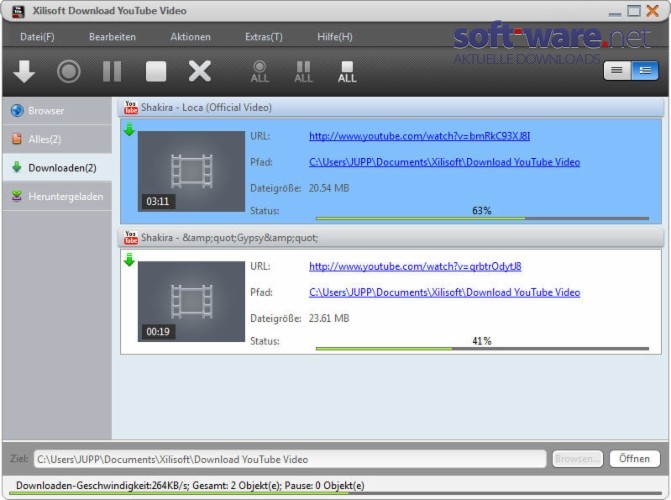Click YouTube icon of Shakira Loca header
The width and height of the screenshot is (671, 500).
(131, 107)
